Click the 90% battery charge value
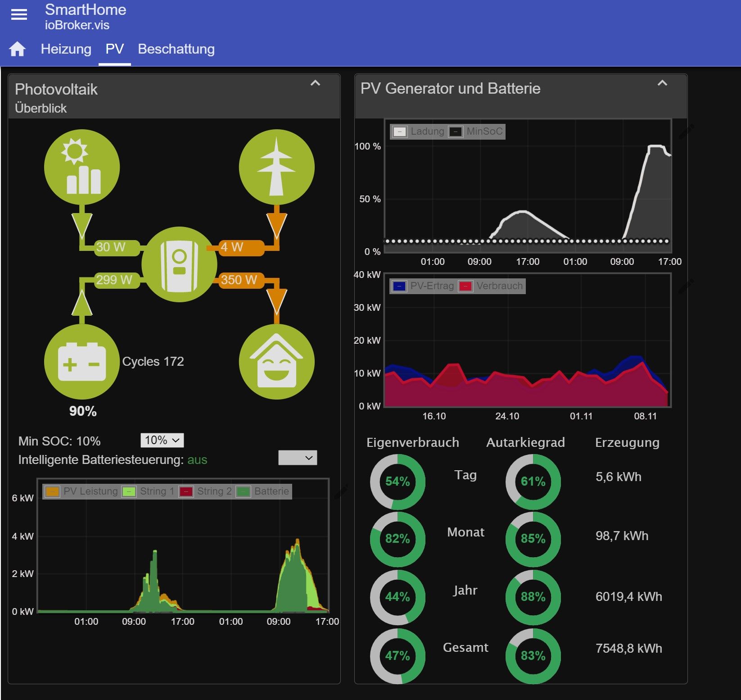 [83, 411]
